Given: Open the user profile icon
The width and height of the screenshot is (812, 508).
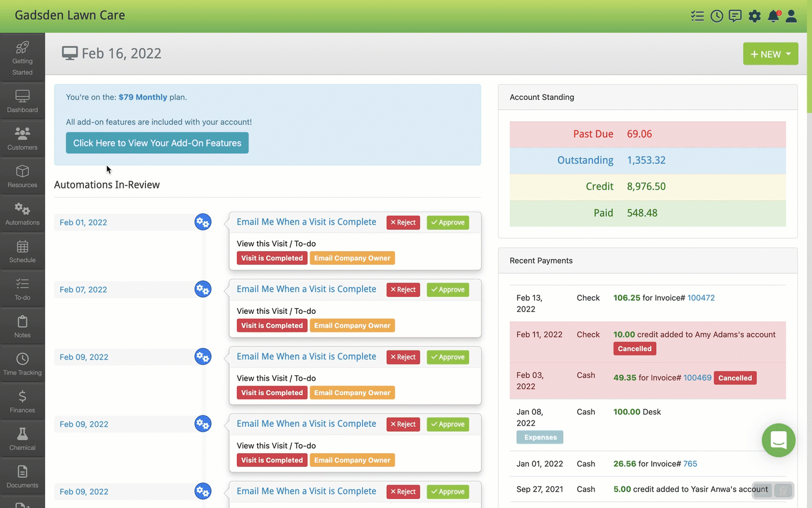Looking at the screenshot, I should [x=791, y=16].
